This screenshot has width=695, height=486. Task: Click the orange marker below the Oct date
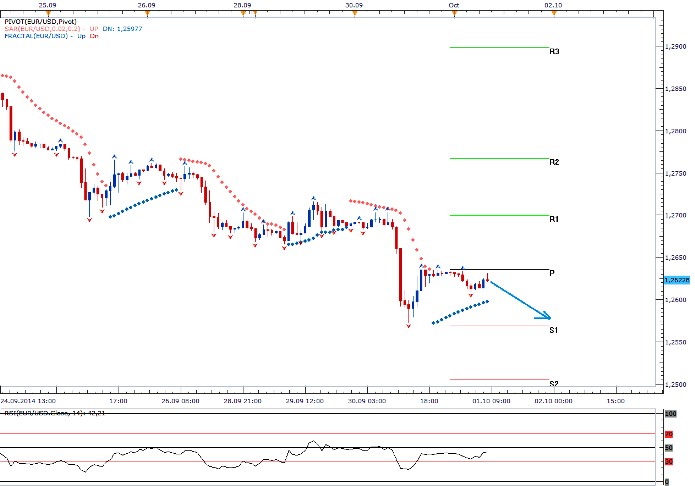[454, 12]
